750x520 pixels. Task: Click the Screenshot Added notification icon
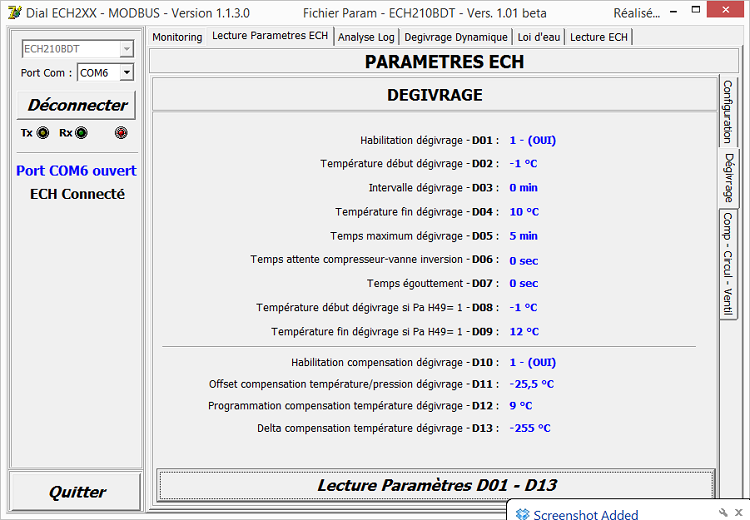(522, 514)
